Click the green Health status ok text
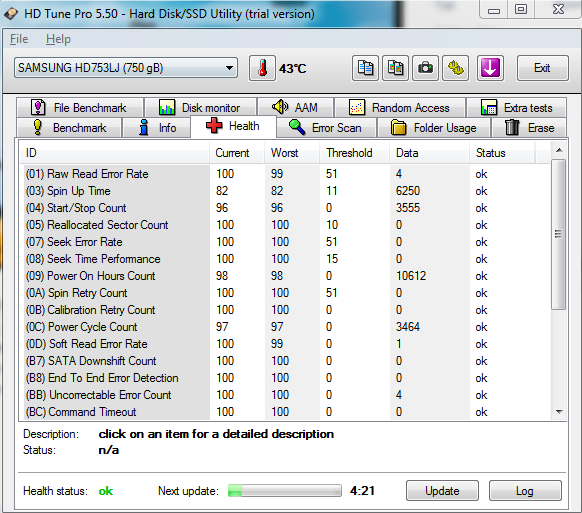 106,491
